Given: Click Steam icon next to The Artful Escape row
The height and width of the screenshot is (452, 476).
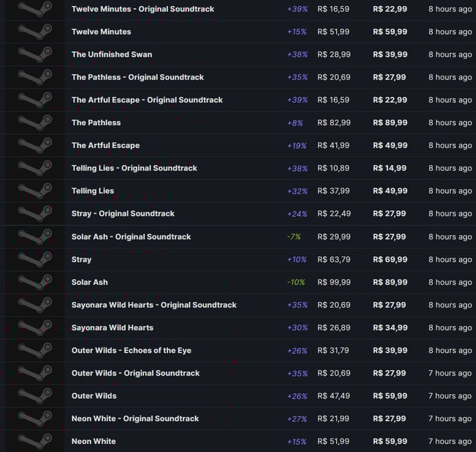Looking at the screenshot, I should coord(35,145).
